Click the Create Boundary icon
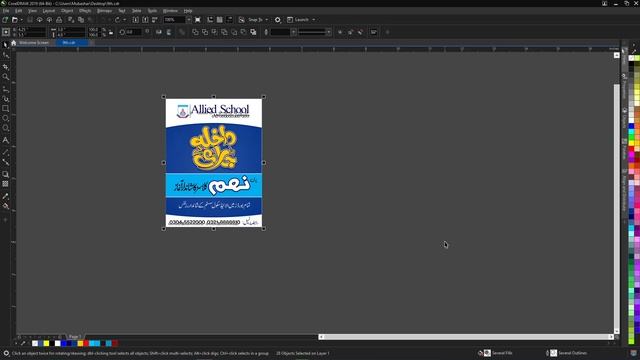Screen dimensions: 640x360 coord(253,32)
